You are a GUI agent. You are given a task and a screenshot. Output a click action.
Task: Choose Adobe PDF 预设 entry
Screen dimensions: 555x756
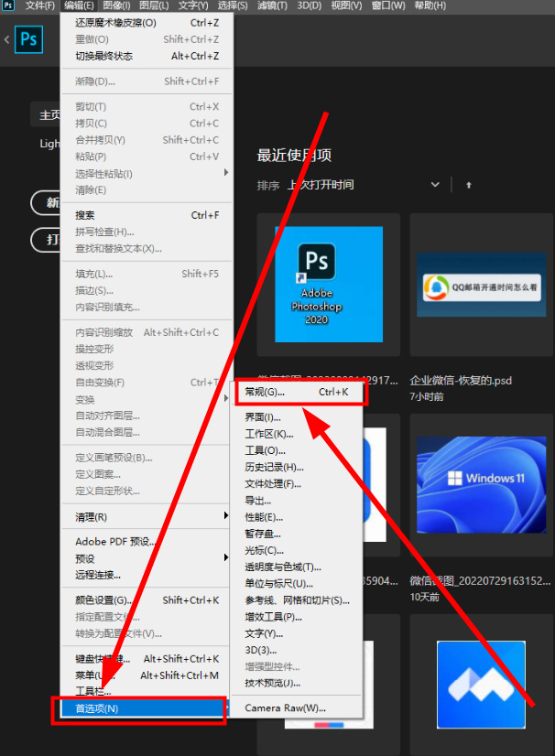click(147, 542)
